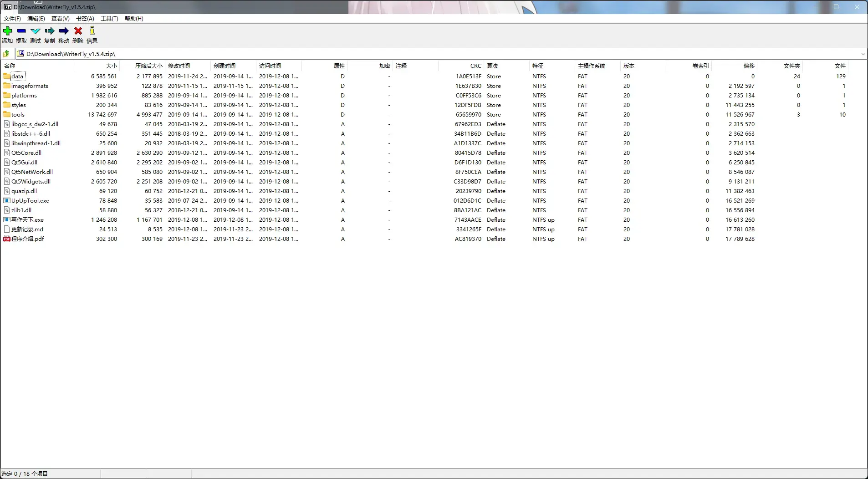Select the 程序介绍.pdf file

(x=27, y=239)
